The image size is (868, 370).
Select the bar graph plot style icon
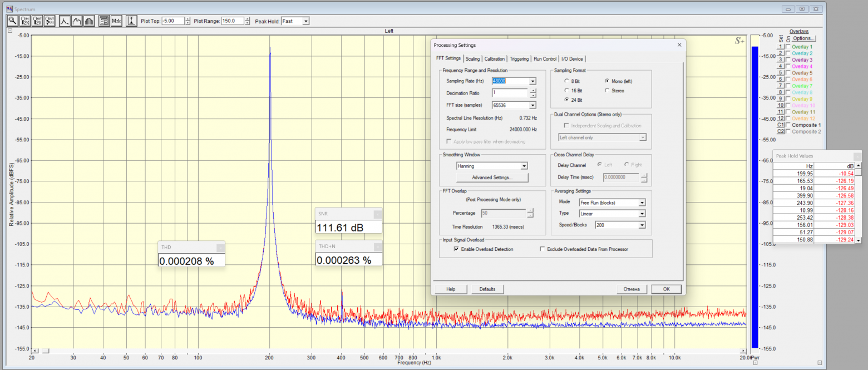pos(90,21)
